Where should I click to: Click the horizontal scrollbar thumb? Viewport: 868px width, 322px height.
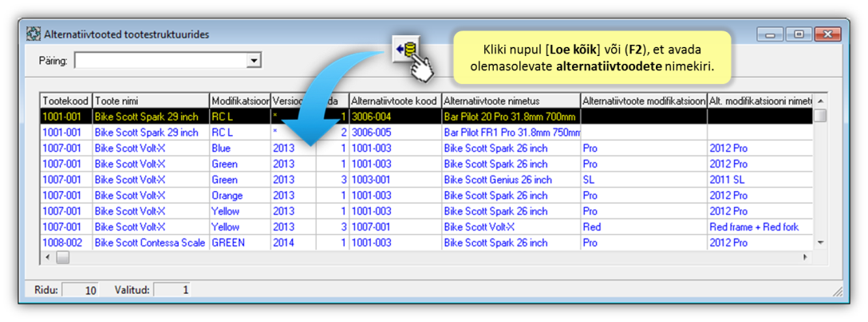(62, 258)
